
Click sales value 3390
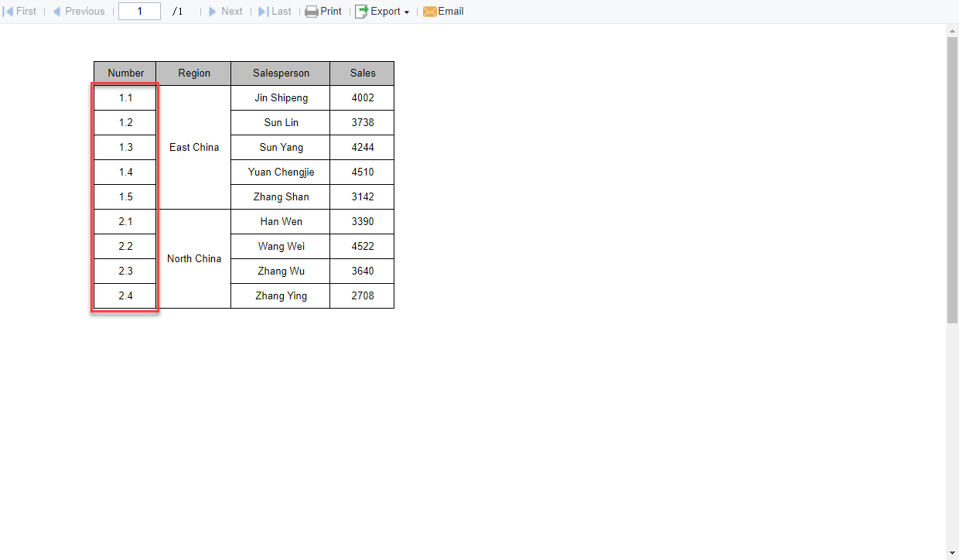pyautogui.click(x=362, y=222)
